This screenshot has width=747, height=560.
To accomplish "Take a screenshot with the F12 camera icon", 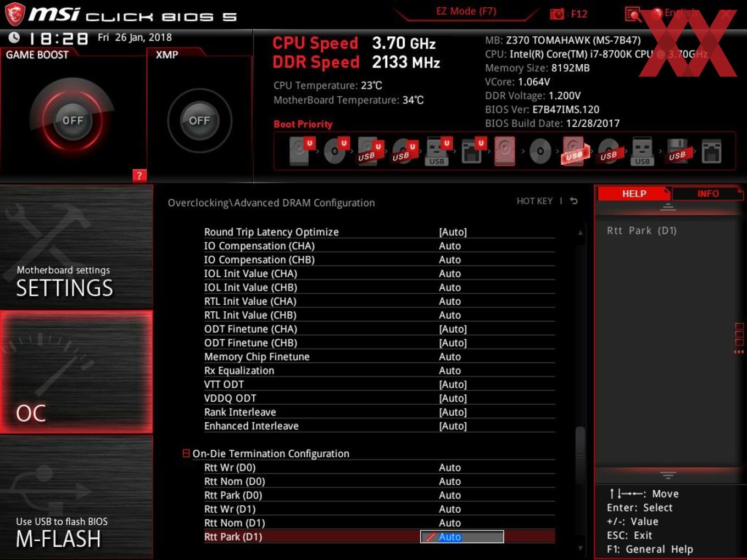I will click(557, 14).
